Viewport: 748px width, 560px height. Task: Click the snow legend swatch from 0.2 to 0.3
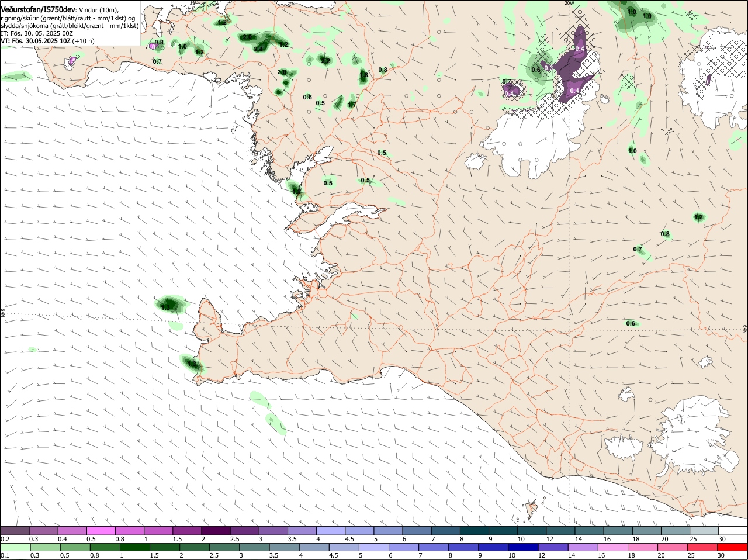[15, 530]
